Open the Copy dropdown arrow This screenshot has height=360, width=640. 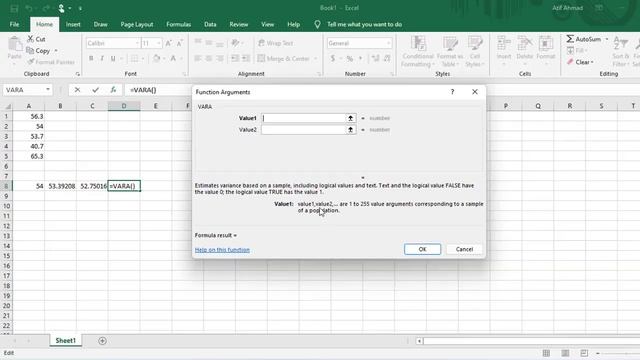(x=56, y=51)
